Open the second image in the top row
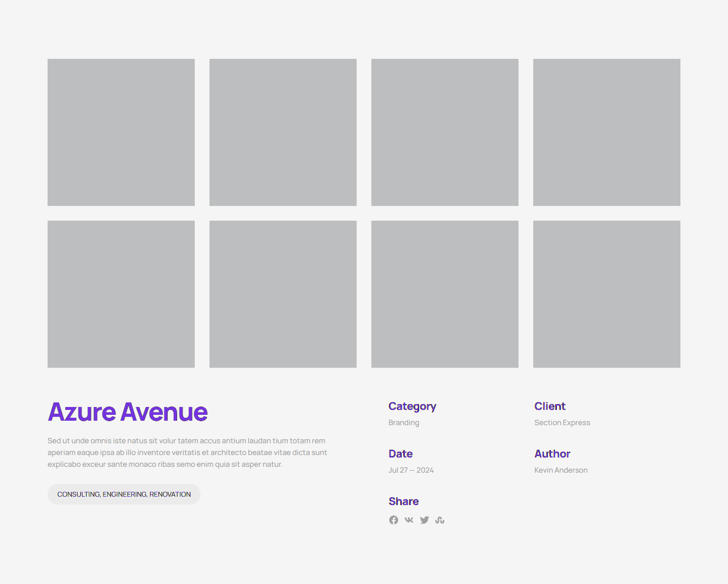The image size is (728, 584). coord(283,131)
